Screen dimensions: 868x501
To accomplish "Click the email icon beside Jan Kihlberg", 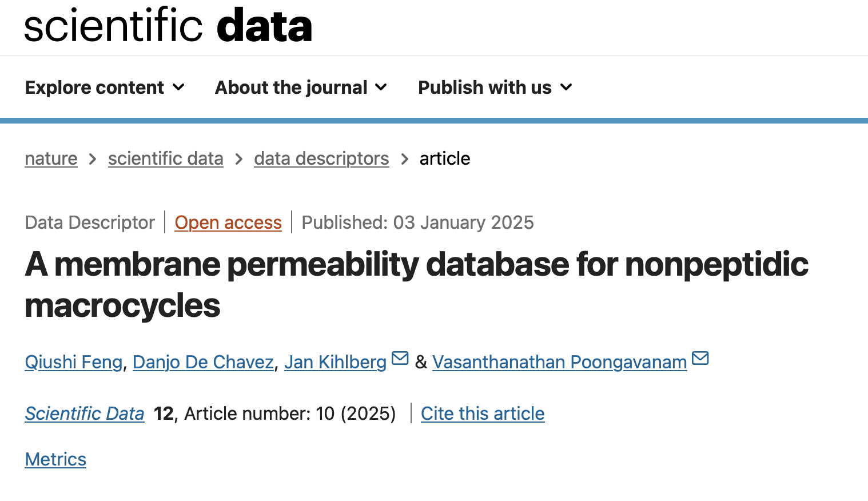I will pyautogui.click(x=400, y=359).
